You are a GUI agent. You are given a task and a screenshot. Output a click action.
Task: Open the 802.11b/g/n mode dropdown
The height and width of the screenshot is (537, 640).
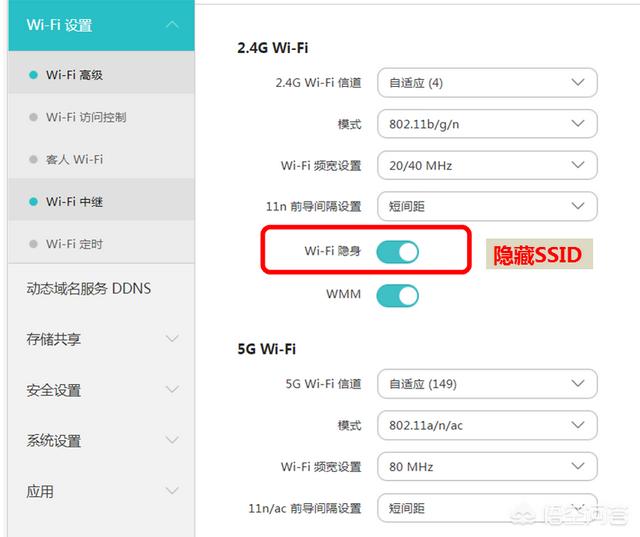point(487,124)
